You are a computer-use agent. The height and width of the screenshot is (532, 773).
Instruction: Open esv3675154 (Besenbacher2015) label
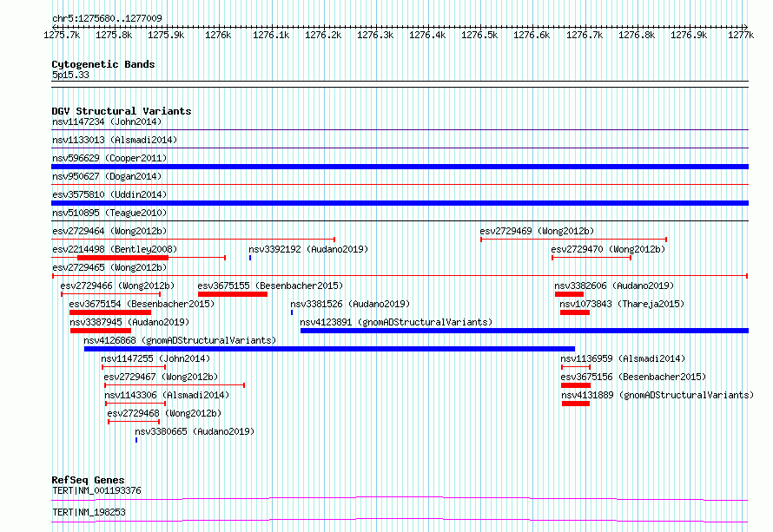[142, 304]
